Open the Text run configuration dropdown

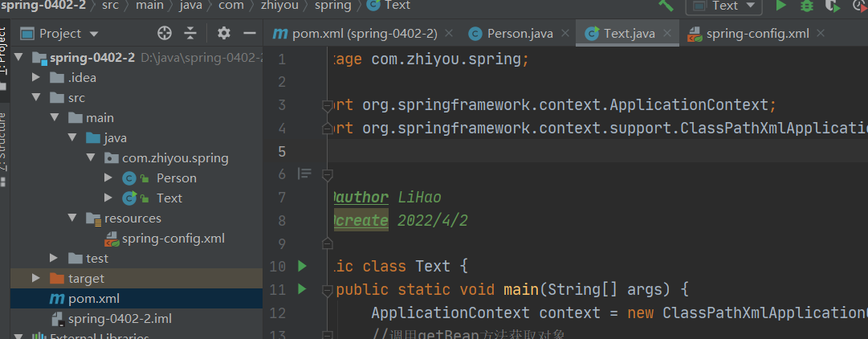point(724,6)
